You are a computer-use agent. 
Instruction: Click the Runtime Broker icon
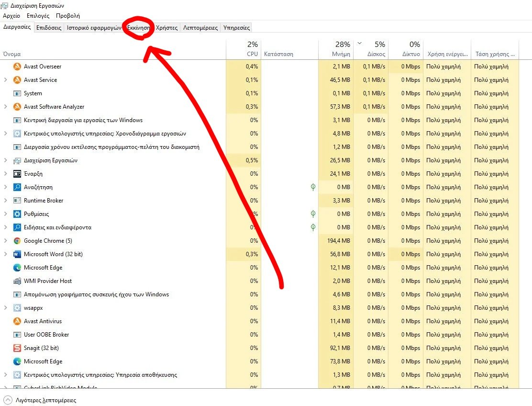click(17, 201)
